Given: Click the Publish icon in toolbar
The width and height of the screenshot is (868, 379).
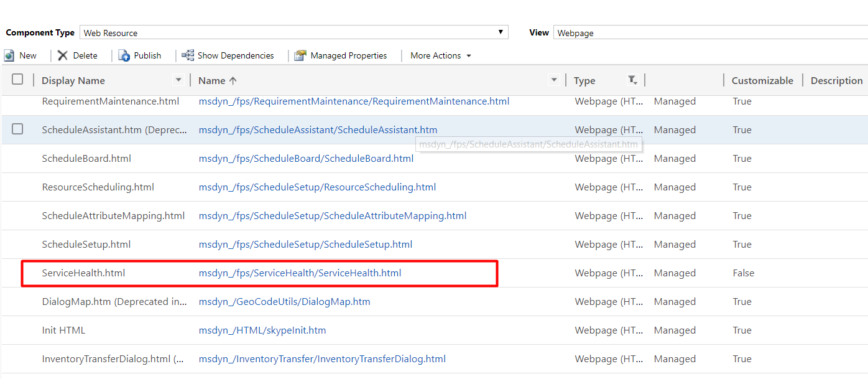Looking at the screenshot, I should pyautogui.click(x=124, y=55).
